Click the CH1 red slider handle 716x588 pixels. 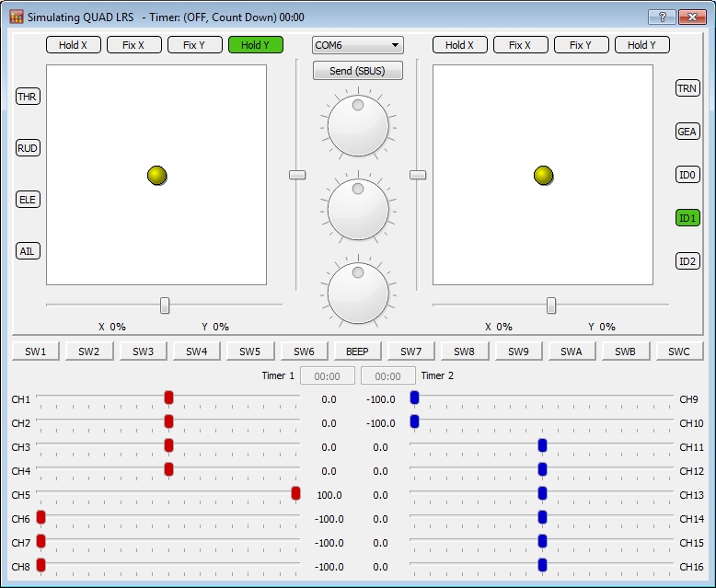(168, 398)
